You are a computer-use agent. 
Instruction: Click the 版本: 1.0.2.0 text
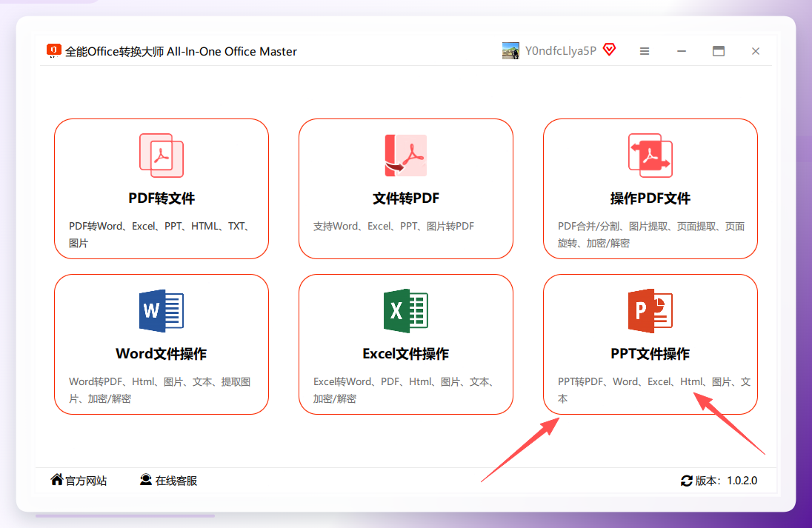[726, 481]
